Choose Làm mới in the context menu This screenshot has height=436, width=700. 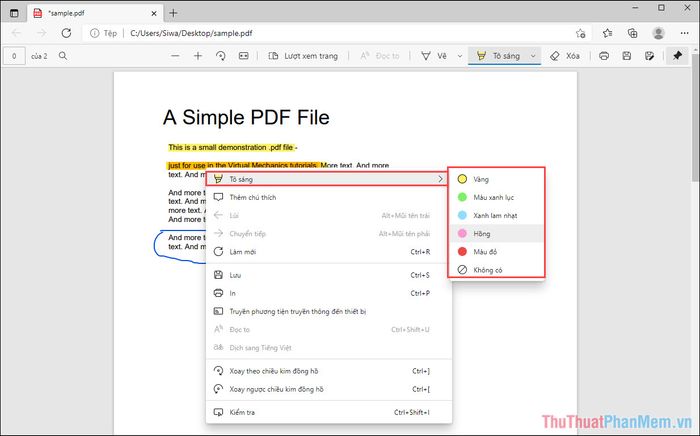(329, 252)
